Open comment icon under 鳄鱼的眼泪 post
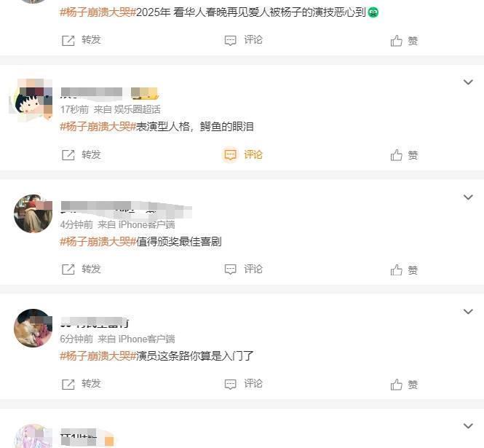Viewport: 484px width, 448px height. pos(230,154)
